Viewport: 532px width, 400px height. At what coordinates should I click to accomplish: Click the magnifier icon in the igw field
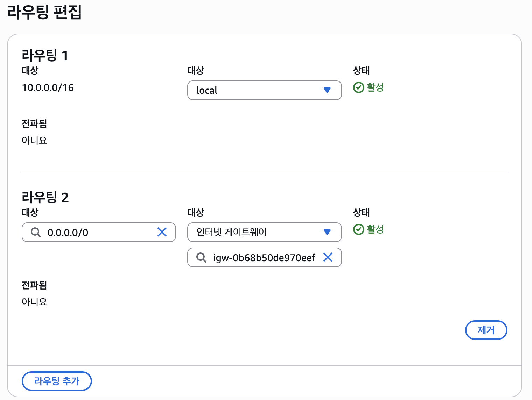[201, 258]
